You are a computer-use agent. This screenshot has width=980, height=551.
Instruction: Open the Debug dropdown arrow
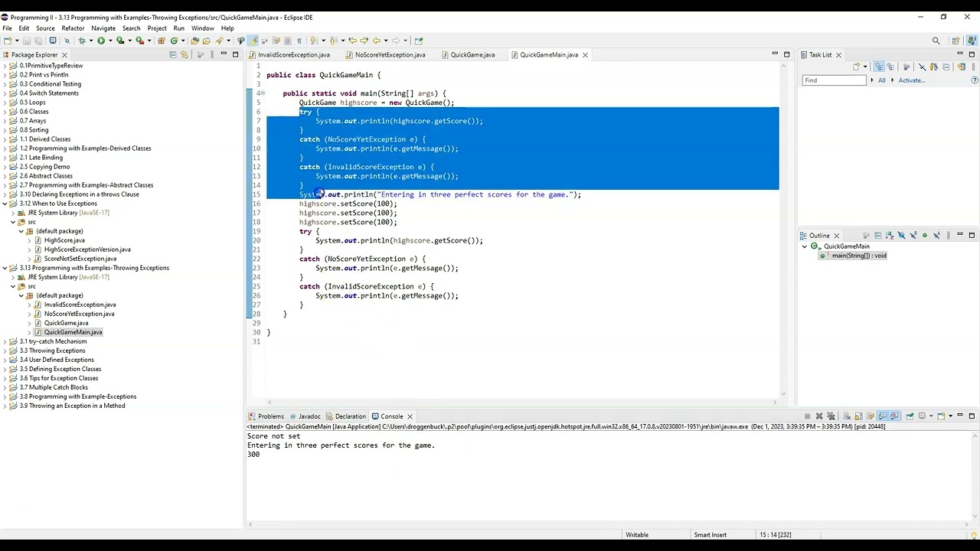pos(91,41)
